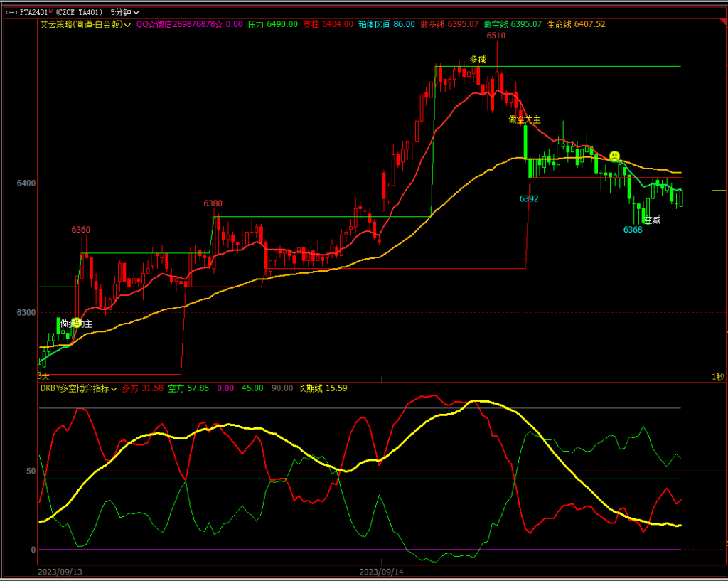Click the 压力 6490.00 indicator value
The image size is (728, 581).
click(x=272, y=24)
